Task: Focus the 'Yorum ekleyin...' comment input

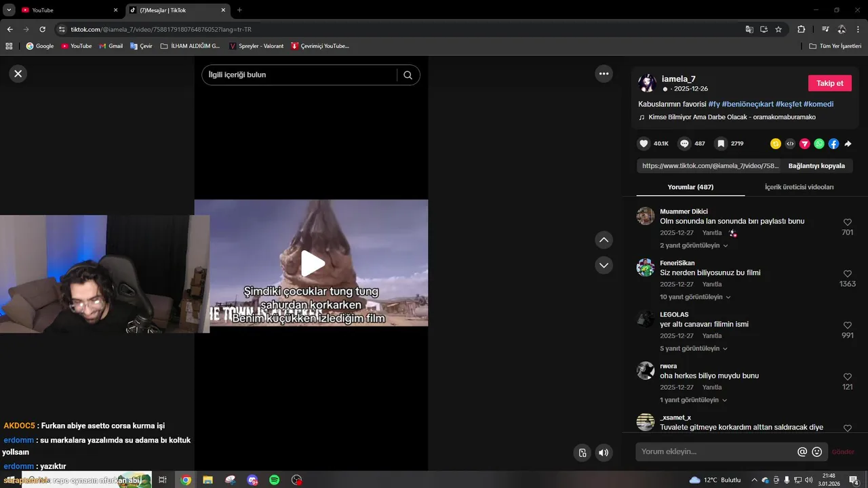Action: tap(715, 452)
